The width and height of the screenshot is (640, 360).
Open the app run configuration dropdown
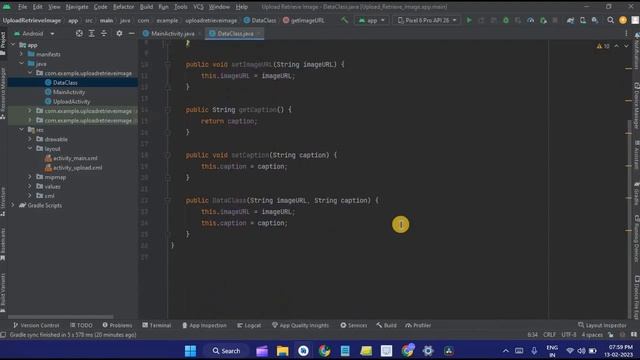click(371, 20)
